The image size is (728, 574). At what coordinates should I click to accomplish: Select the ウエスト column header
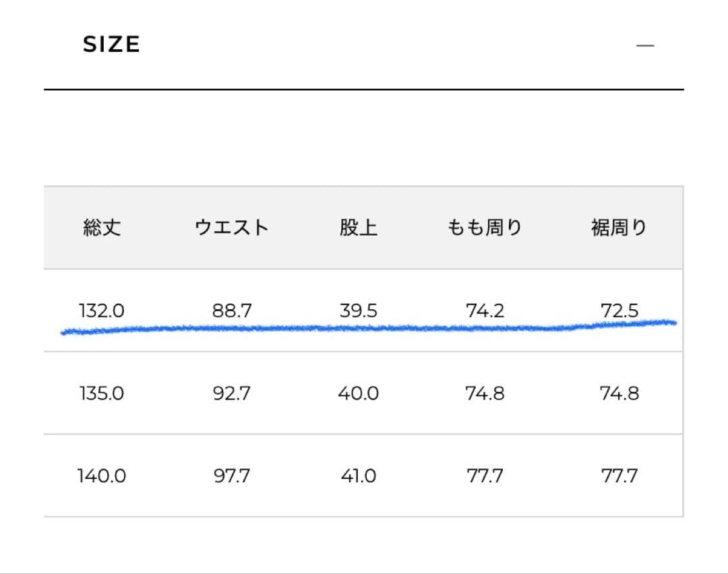click(x=231, y=228)
